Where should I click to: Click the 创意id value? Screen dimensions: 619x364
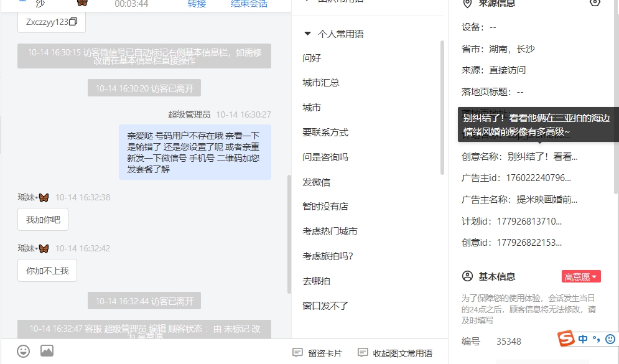529,243
